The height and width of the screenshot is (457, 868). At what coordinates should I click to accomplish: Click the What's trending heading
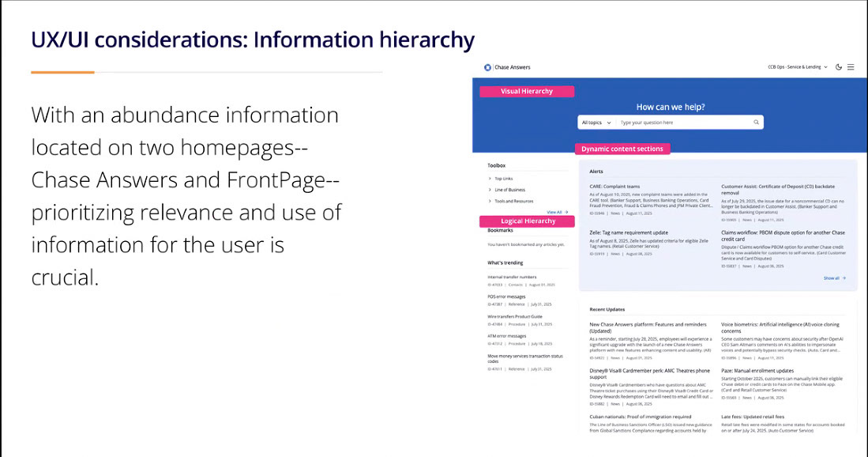505,263
